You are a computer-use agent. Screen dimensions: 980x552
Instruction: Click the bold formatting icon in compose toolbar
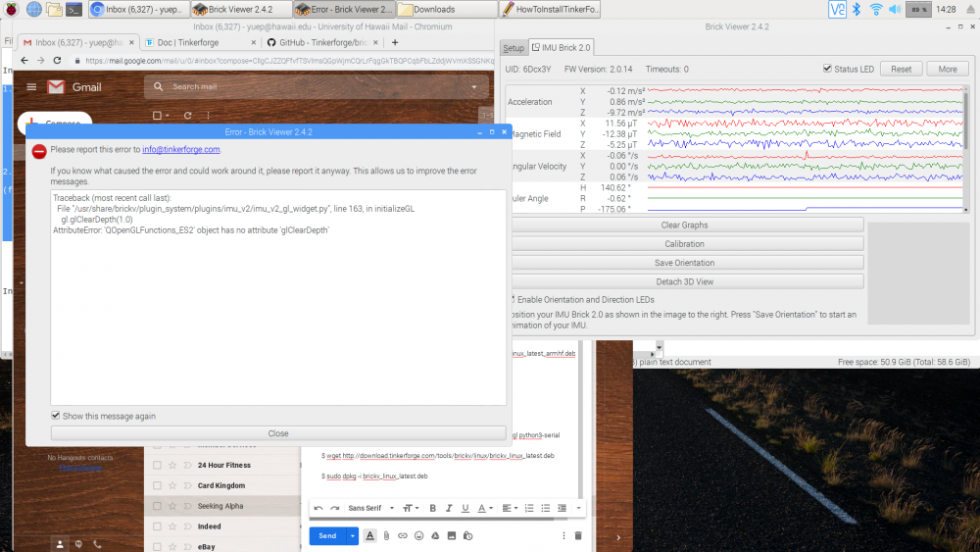[432, 508]
